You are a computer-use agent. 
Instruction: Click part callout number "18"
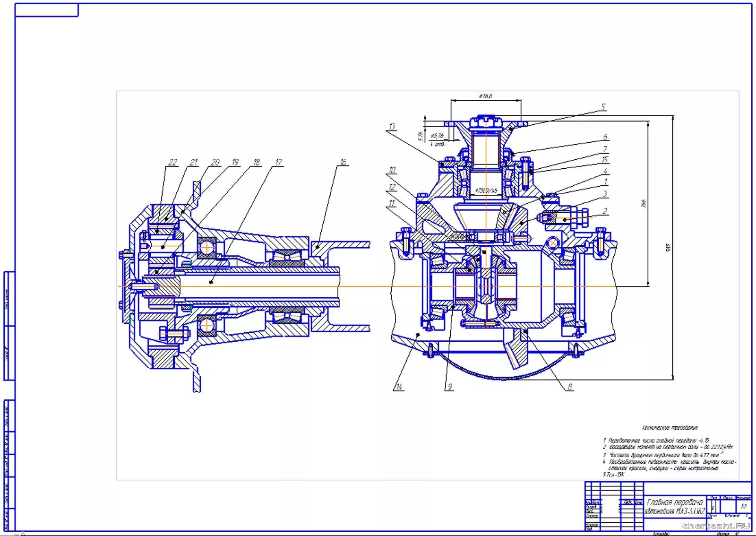[x=257, y=162]
